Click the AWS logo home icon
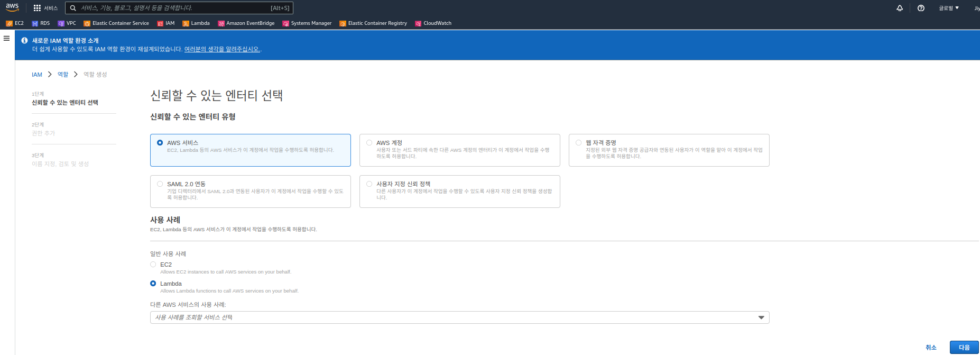 coord(12,7)
